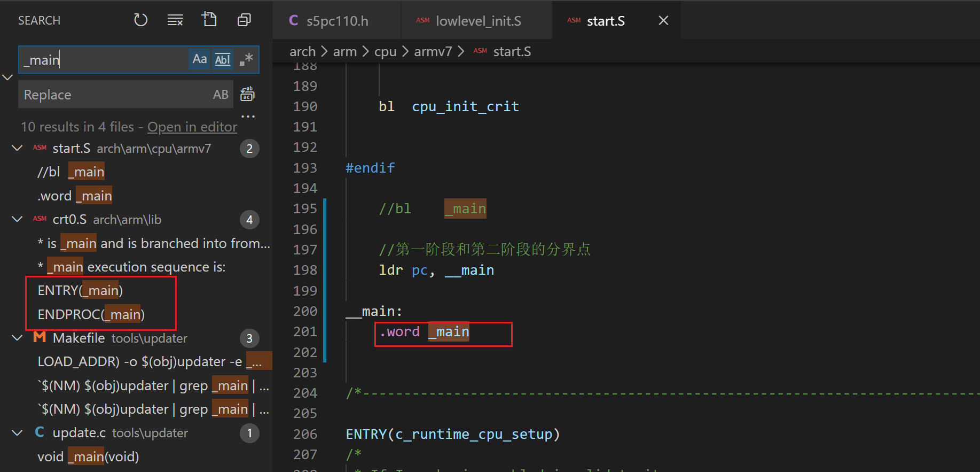Click '#endif' directive on line 193
The width and height of the screenshot is (980, 472).
click(370, 168)
